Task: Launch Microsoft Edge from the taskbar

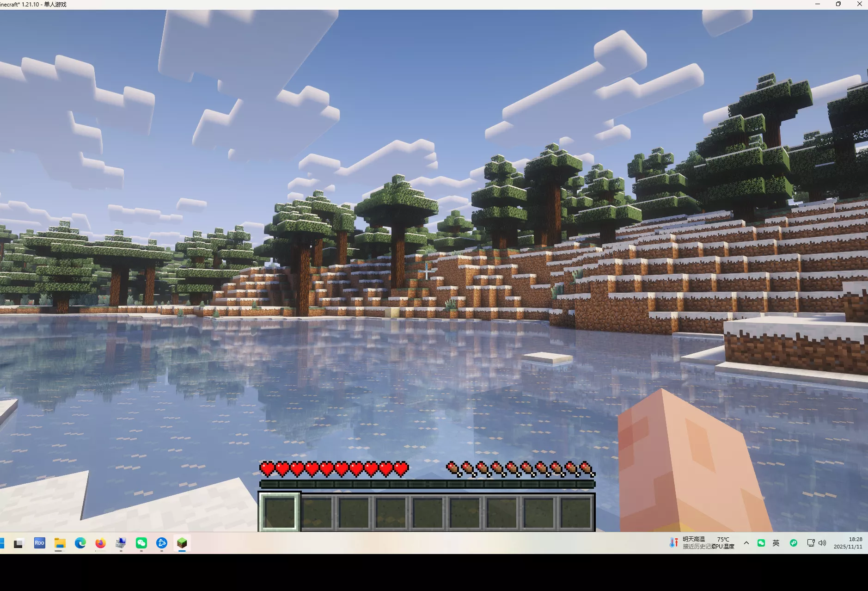Action: (80, 543)
